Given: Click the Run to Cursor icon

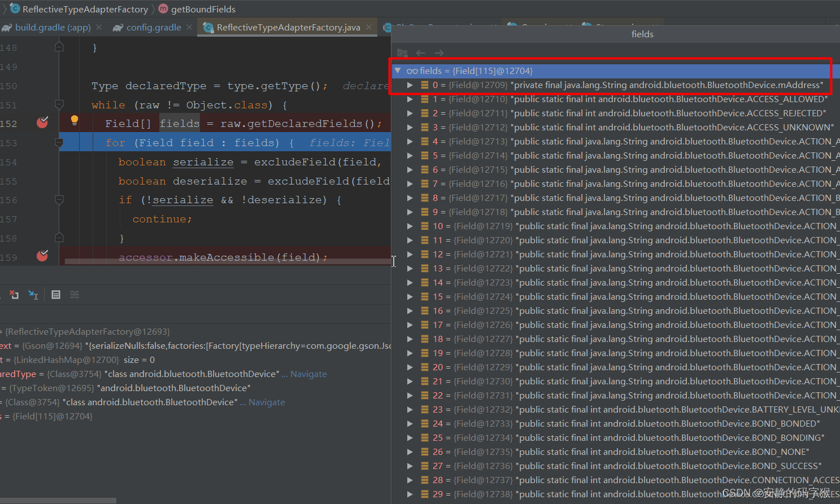Looking at the screenshot, I should (33, 295).
